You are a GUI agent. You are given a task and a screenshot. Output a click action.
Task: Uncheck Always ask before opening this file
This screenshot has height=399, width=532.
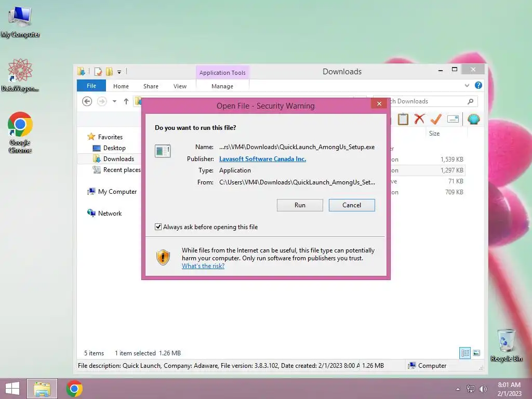click(158, 227)
